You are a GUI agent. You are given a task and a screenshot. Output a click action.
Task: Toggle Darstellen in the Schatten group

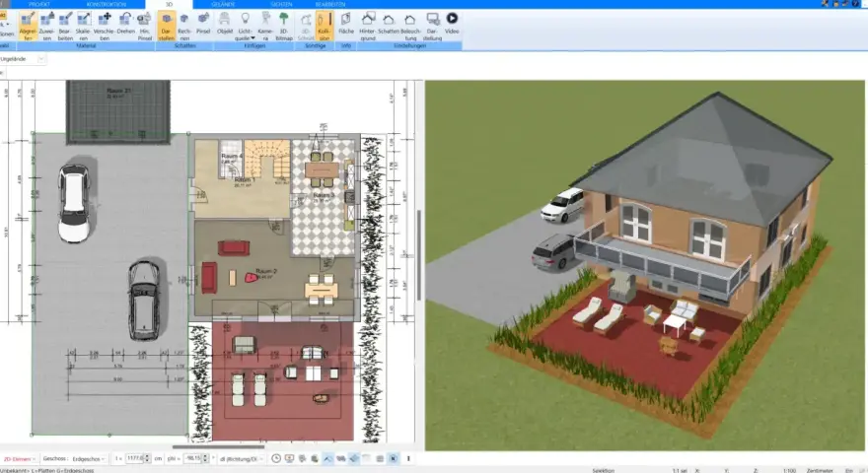click(166, 26)
